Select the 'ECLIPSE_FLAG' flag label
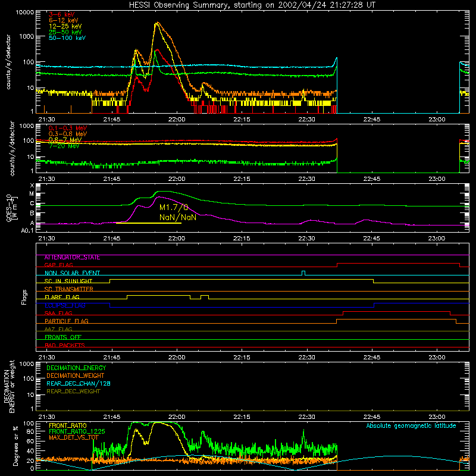 65,305
